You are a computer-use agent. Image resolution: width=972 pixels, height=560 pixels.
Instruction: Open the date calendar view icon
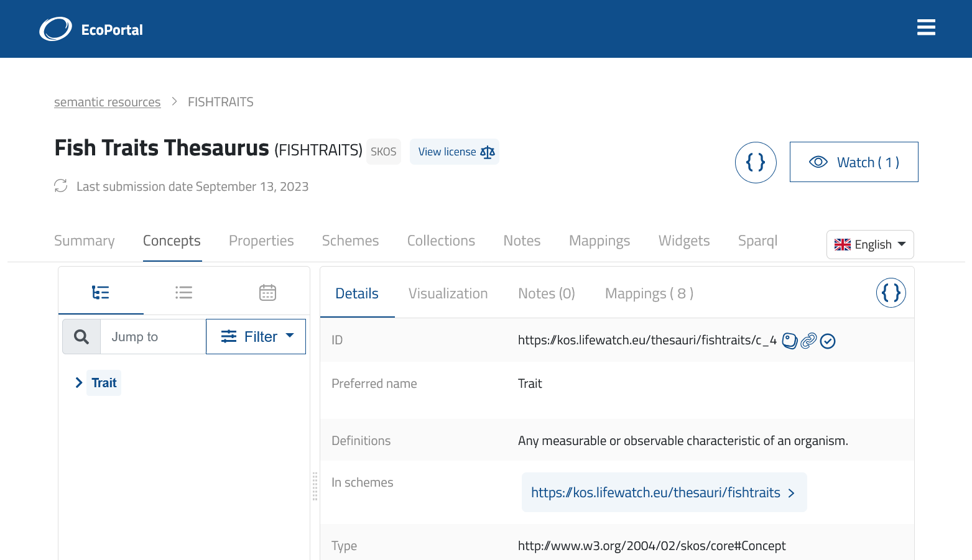pos(267,293)
